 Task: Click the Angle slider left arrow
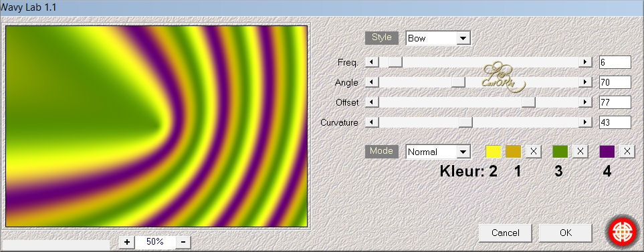point(372,82)
